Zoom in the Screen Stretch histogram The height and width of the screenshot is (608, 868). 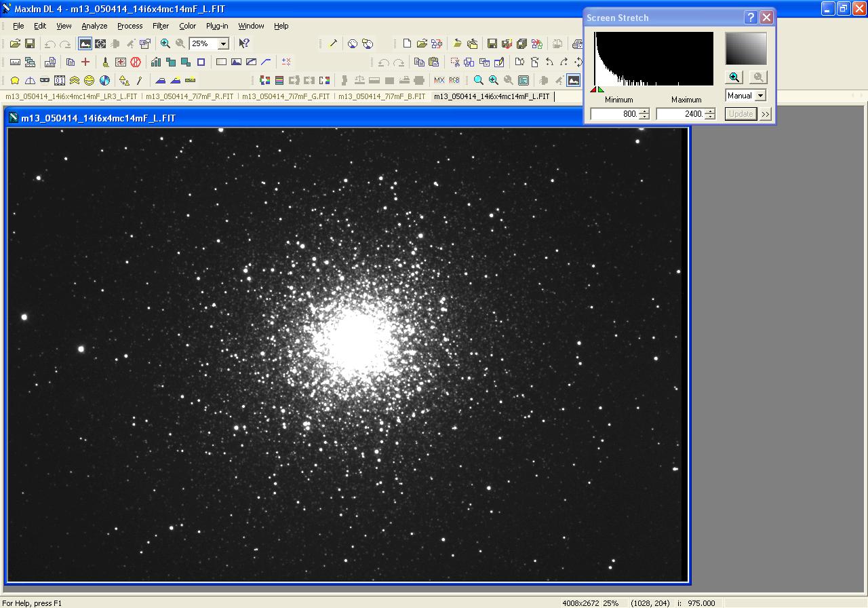(734, 77)
